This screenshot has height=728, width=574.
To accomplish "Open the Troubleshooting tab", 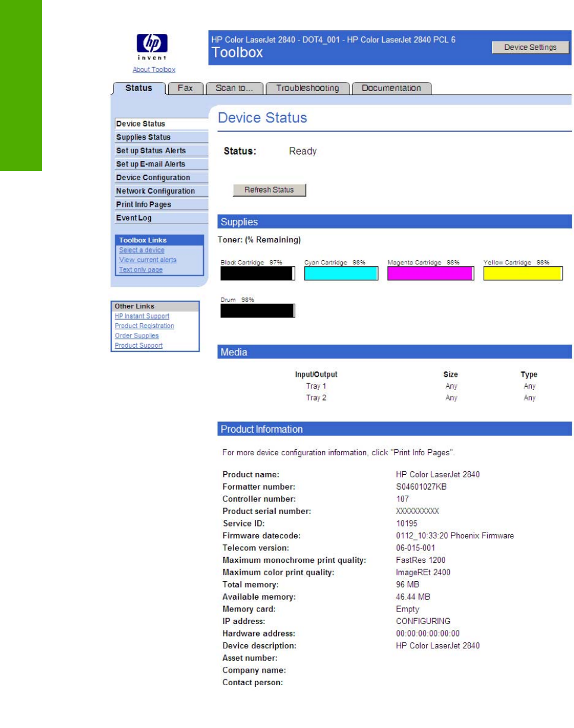I will tap(307, 88).
